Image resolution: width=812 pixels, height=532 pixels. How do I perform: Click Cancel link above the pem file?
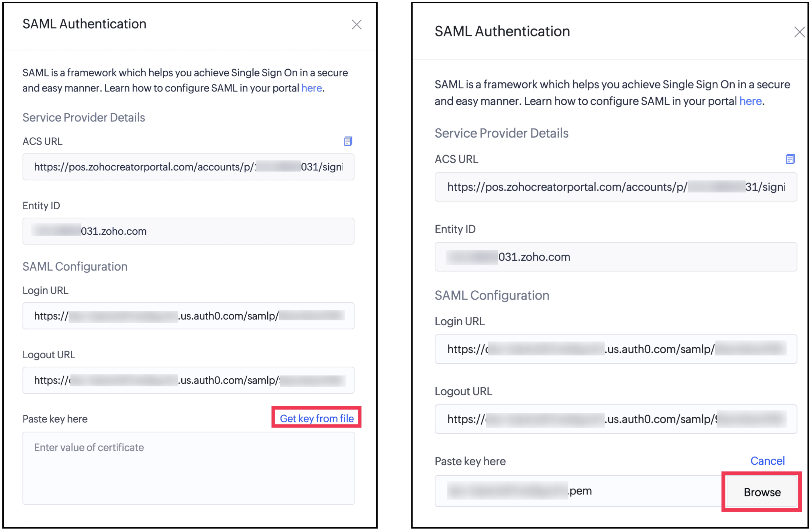[x=767, y=461]
